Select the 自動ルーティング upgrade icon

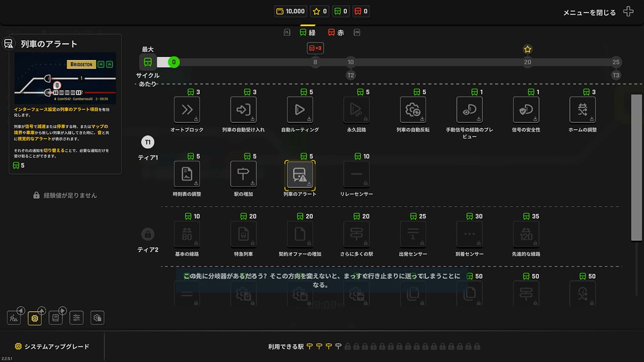click(x=300, y=110)
